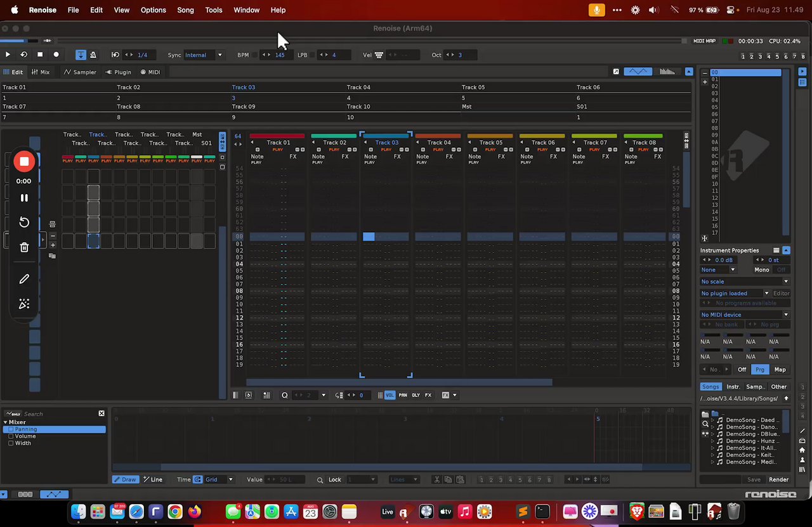Click the pattern quantize magnifier icon
This screenshot has height=527, width=812.
coord(285,395)
